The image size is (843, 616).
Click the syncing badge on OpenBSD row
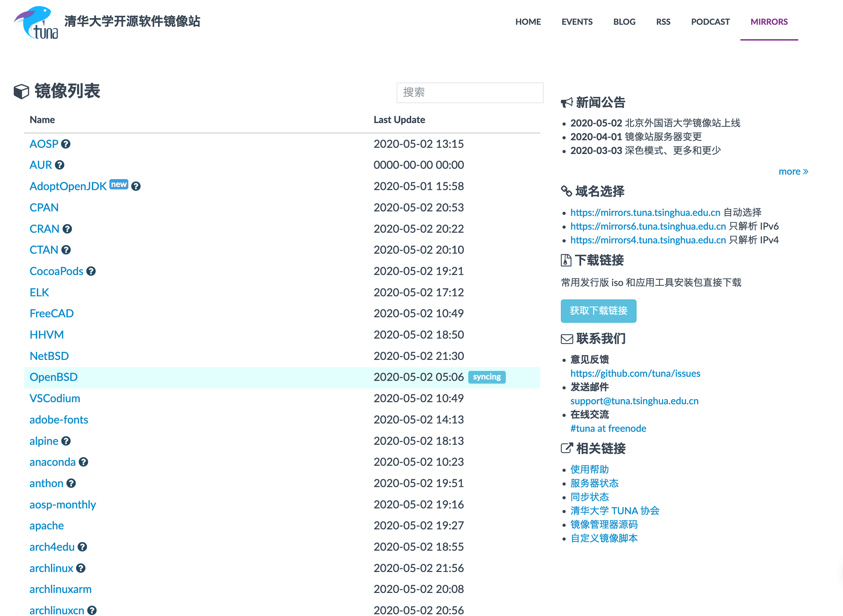click(x=487, y=377)
